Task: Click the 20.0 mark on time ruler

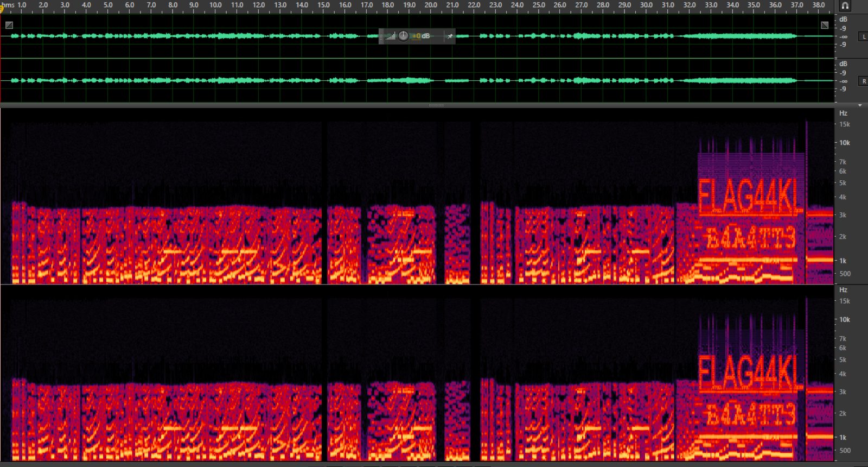Action: (x=431, y=5)
